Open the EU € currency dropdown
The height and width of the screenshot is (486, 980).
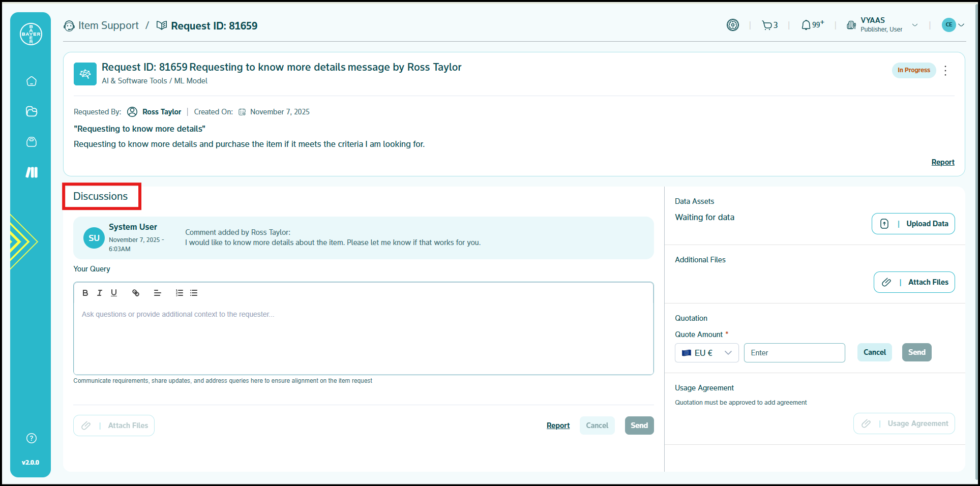[x=706, y=353]
